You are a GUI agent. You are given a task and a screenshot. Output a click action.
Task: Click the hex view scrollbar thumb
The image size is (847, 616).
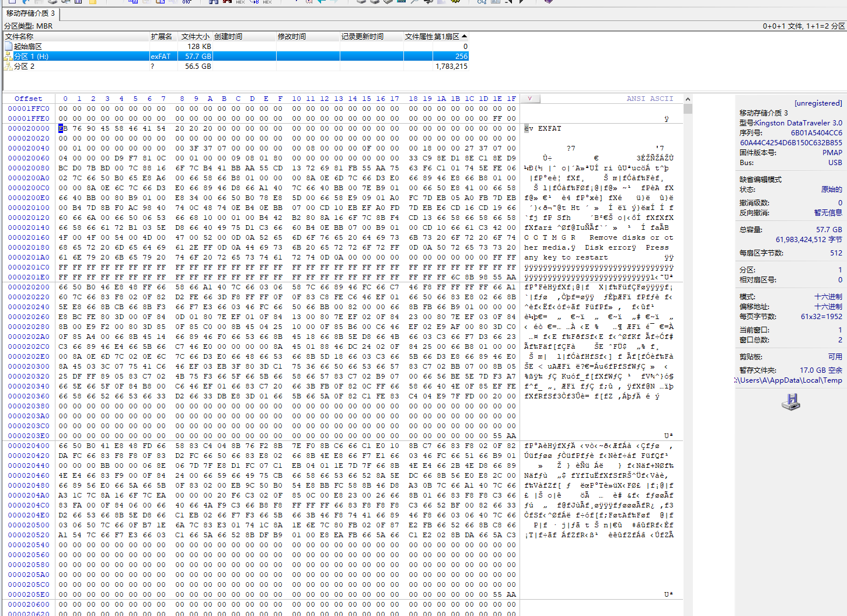tap(688, 108)
